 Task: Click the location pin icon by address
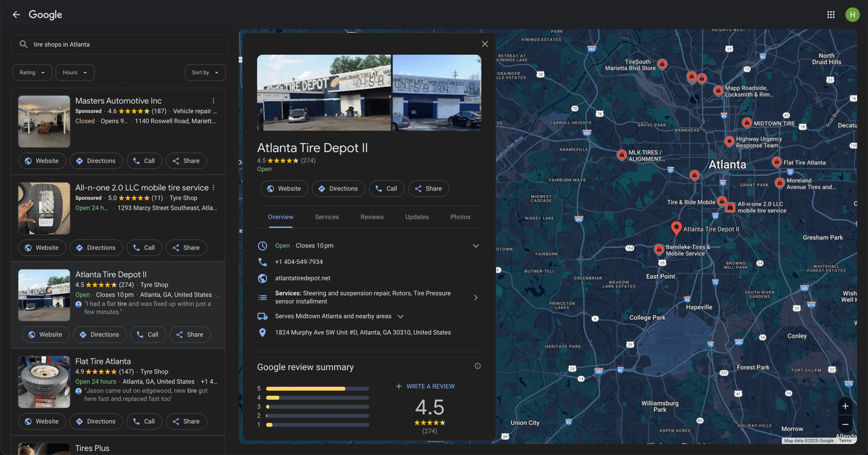coord(263,332)
